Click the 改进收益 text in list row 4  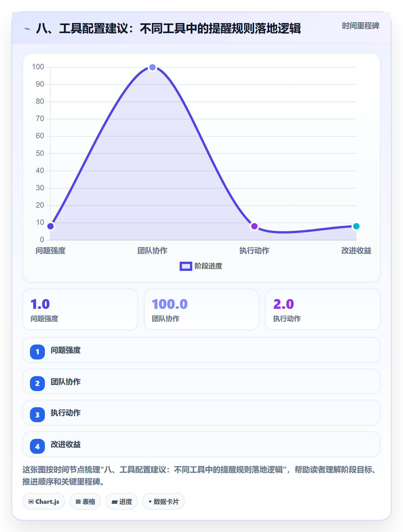tap(66, 445)
